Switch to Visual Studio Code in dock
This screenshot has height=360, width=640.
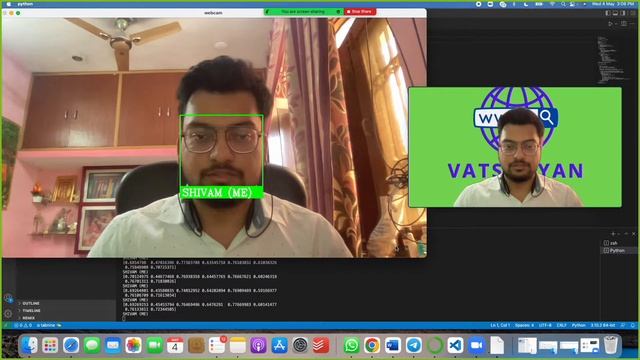coord(455,346)
